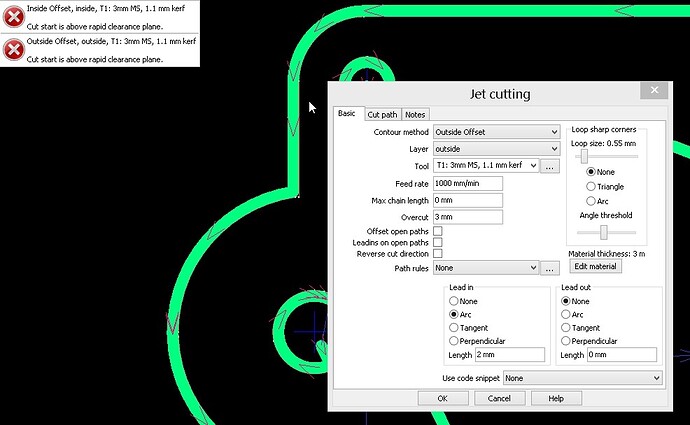The height and width of the screenshot is (425, 690).
Task: Enable Leadins on open paths checkbox
Action: tap(438, 242)
